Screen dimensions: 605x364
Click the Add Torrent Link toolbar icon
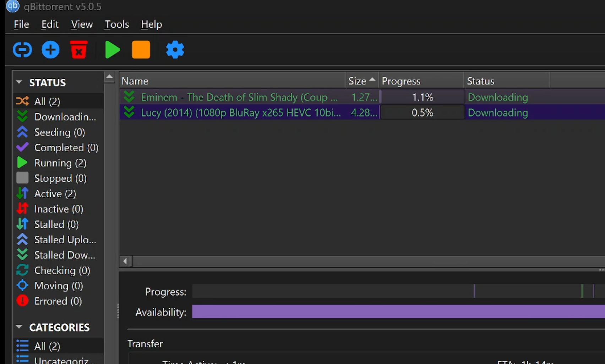click(x=22, y=50)
